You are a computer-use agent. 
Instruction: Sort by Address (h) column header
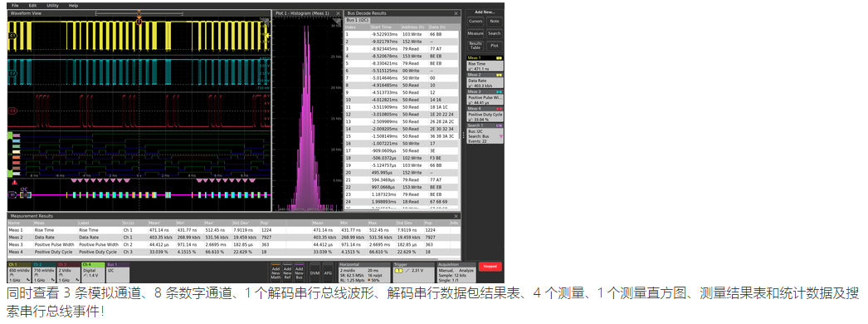pyautogui.click(x=415, y=27)
